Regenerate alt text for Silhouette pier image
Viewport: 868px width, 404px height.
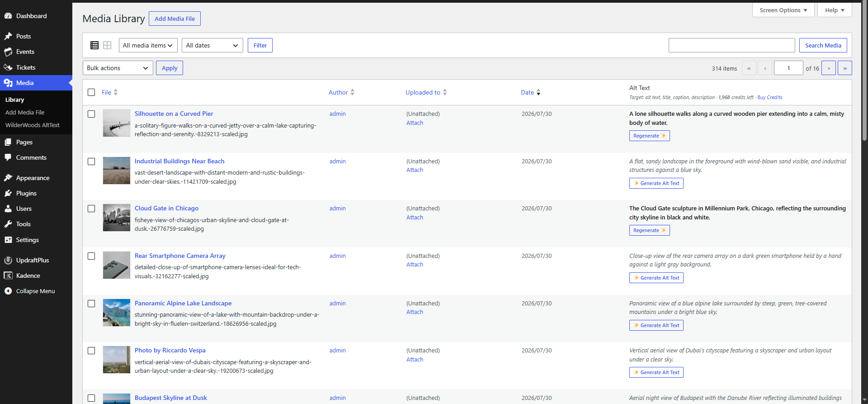coord(649,136)
